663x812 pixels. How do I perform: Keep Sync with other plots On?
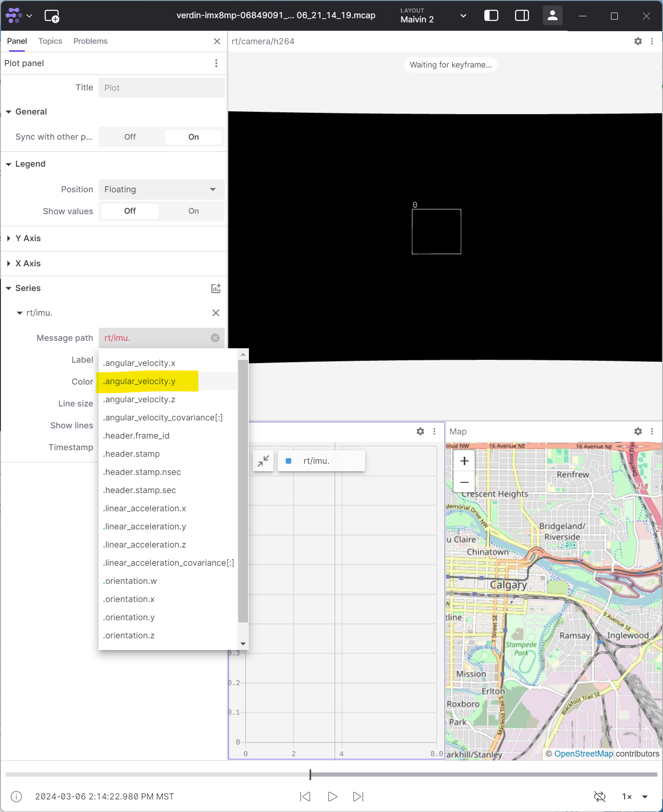[x=194, y=137]
